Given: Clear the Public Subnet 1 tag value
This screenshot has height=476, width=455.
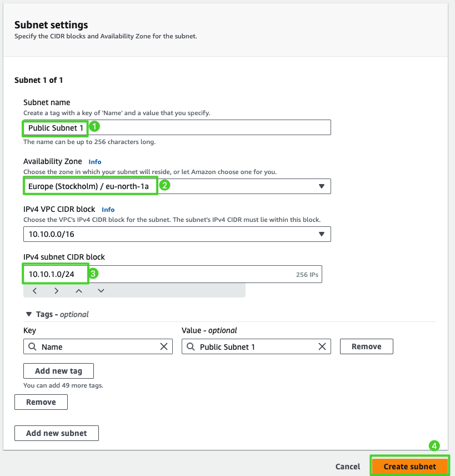Looking at the screenshot, I should click(322, 346).
